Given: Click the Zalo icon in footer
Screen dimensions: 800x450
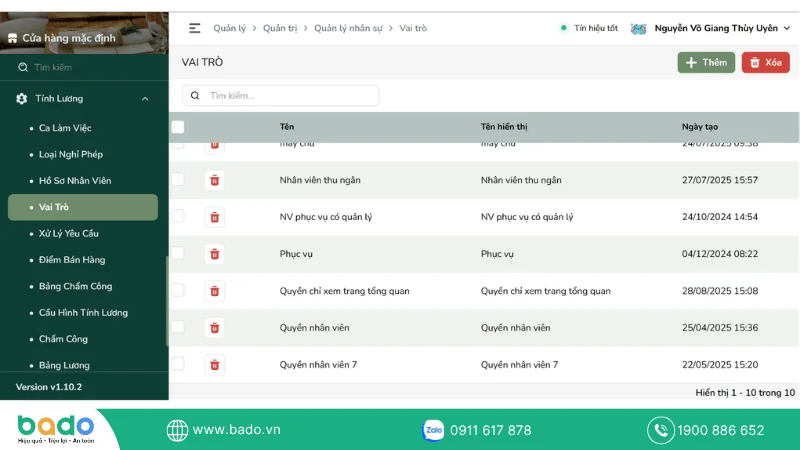Looking at the screenshot, I should pos(433,430).
